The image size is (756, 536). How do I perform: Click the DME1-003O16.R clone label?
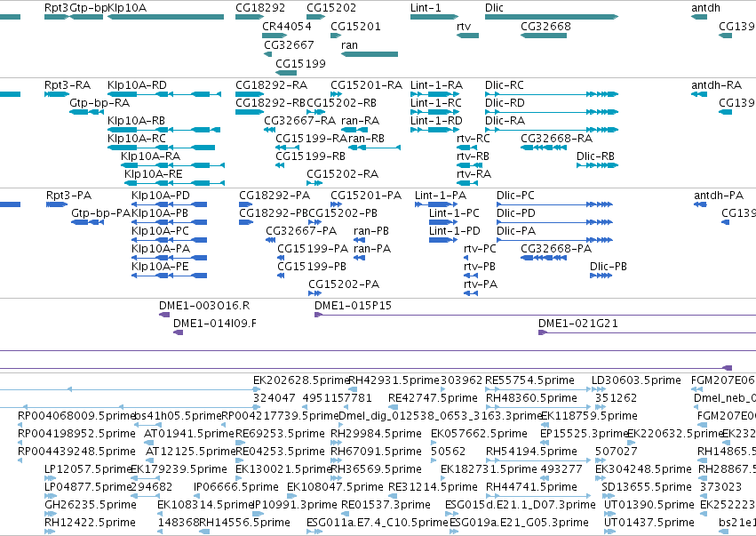(x=204, y=306)
